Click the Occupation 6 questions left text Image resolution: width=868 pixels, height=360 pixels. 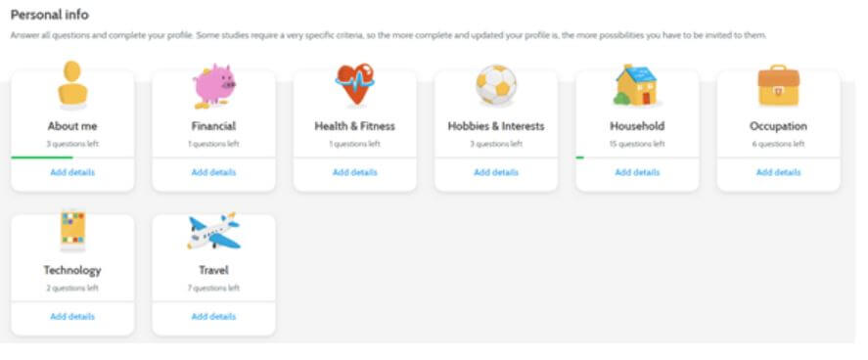778,144
